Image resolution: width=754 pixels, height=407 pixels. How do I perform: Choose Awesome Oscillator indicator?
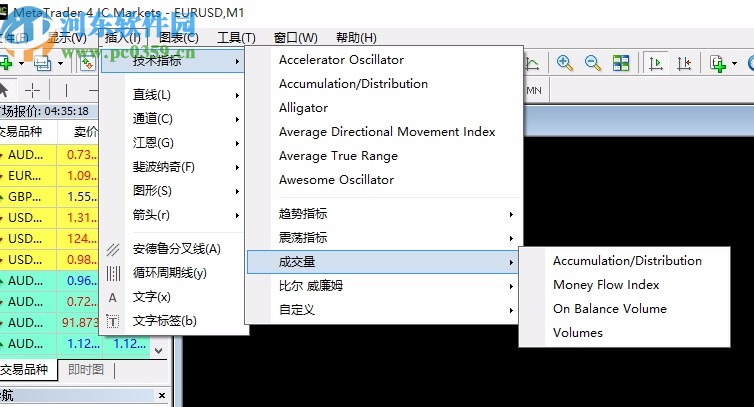pyautogui.click(x=337, y=180)
